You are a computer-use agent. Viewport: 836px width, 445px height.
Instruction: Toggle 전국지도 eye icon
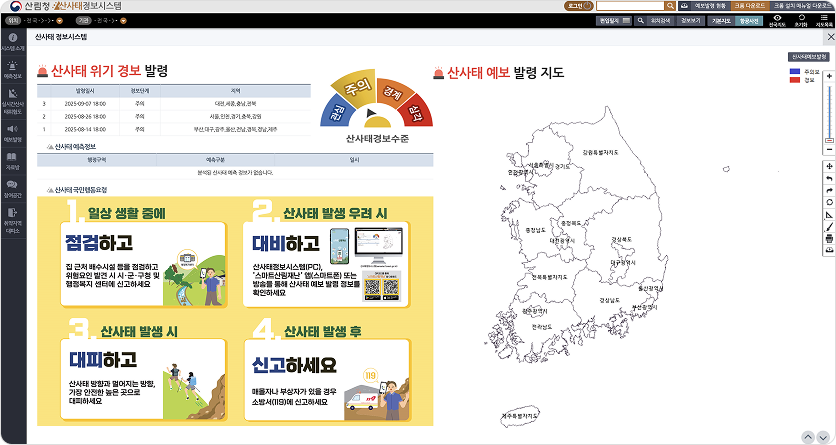[777, 19]
